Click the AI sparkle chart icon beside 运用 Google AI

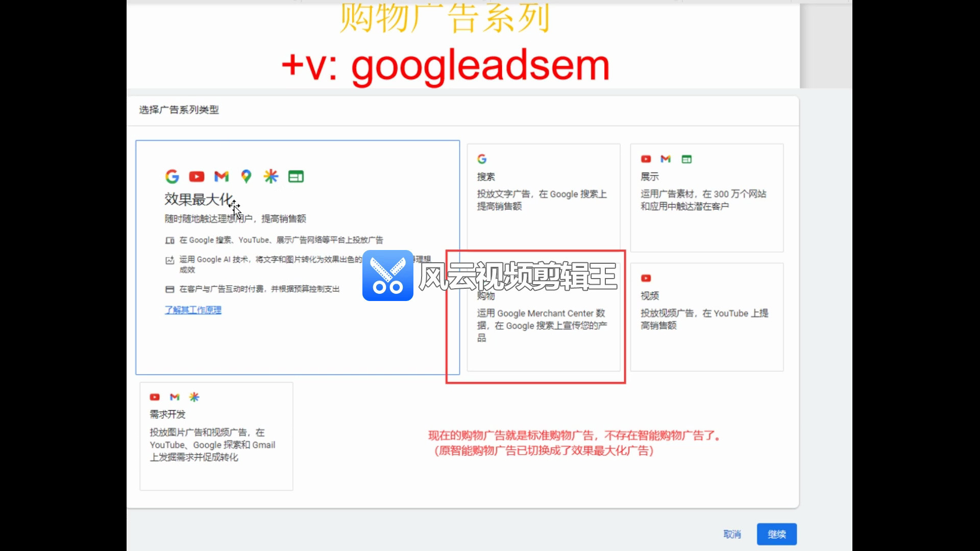pos(170,260)
